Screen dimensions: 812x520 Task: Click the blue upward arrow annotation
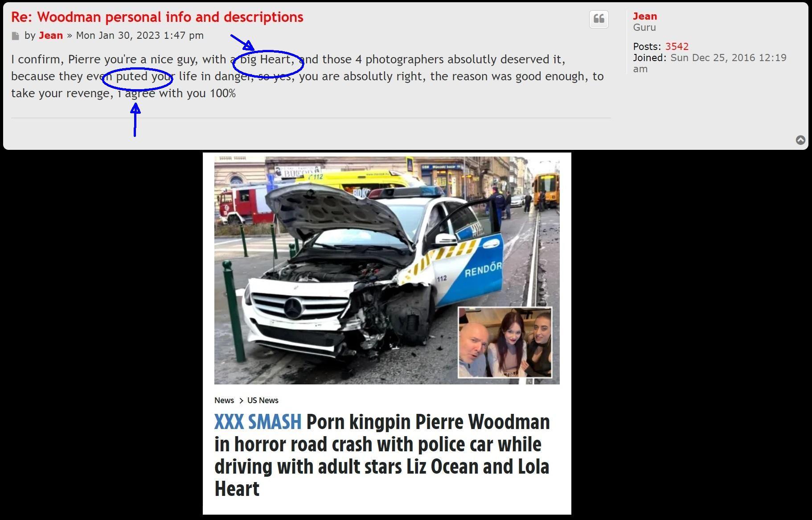[135, 120]
